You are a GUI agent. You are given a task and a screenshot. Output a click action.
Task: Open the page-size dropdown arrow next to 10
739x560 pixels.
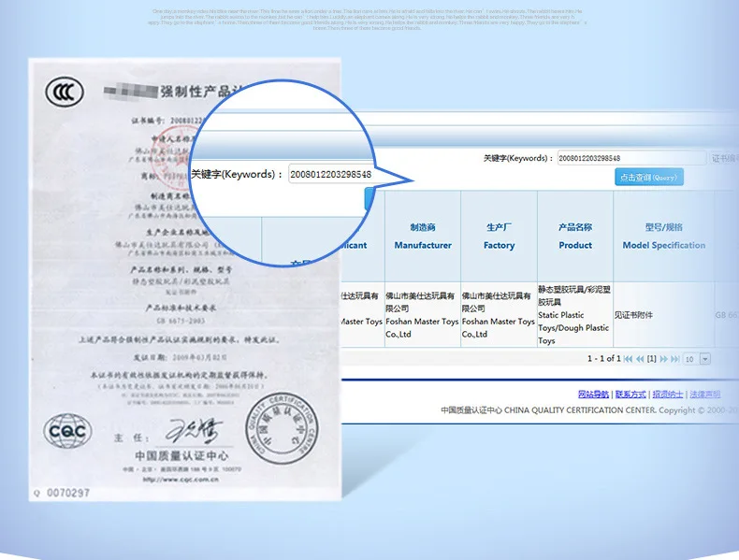click(705, 359)
